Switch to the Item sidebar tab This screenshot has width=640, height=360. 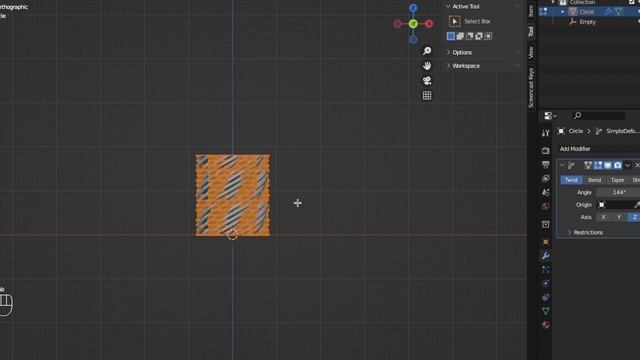click(531, 10)
